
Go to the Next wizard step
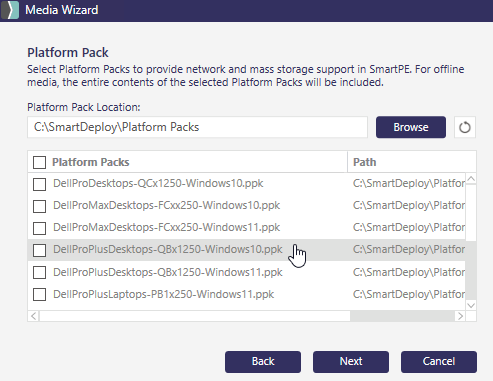pos(351,362)
